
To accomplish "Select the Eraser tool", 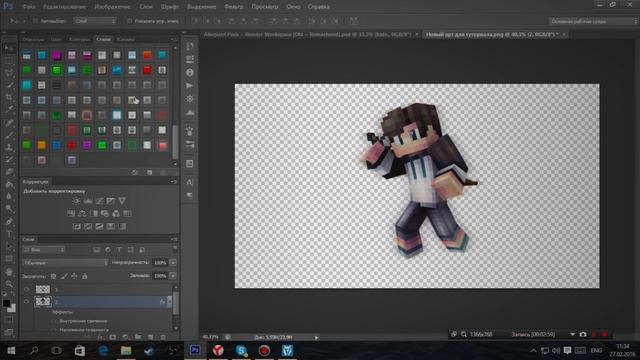I will pyautogui.click(x=9, y=172).
